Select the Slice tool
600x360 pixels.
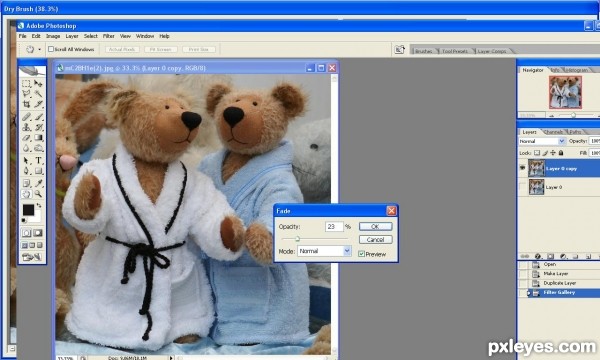pos(38,104)
